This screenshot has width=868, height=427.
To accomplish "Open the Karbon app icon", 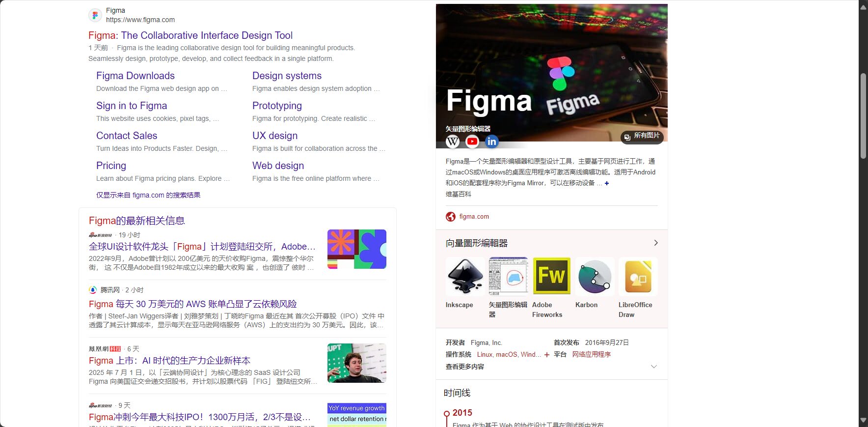I will [x=595, y=276].
